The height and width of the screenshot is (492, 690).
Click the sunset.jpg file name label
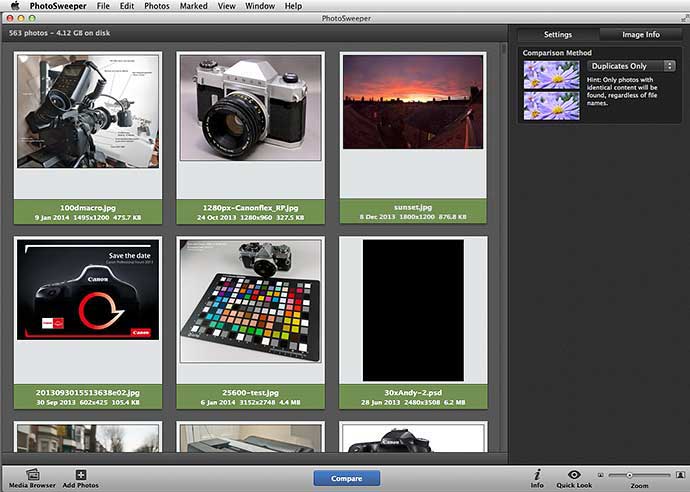(x=413, y=207)
